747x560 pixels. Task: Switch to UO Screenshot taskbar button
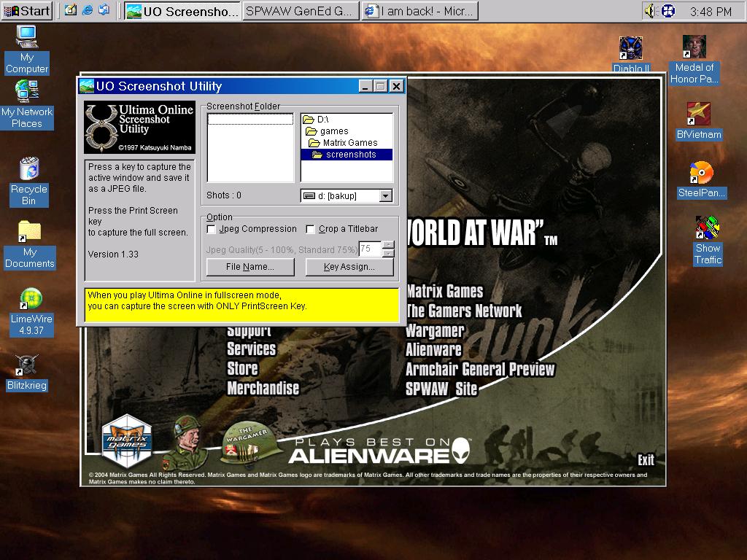click(x=182, y=11)
